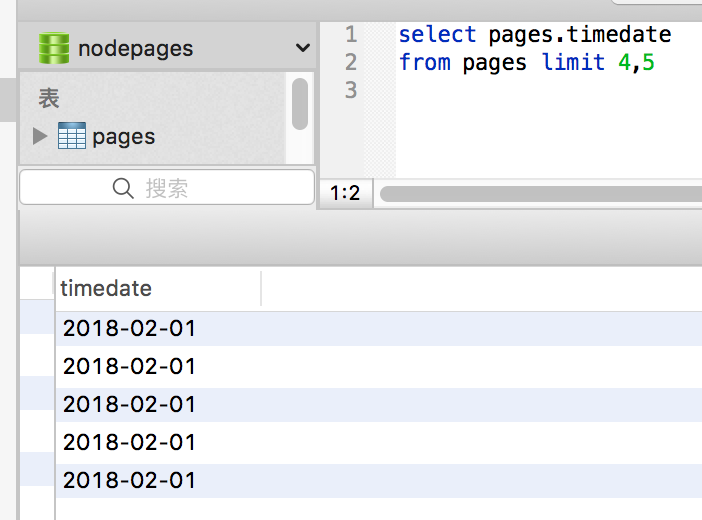Viewport: 702px width, 520px height.
Task: Click the green nodepages database icon
Action: click(54, 48)
